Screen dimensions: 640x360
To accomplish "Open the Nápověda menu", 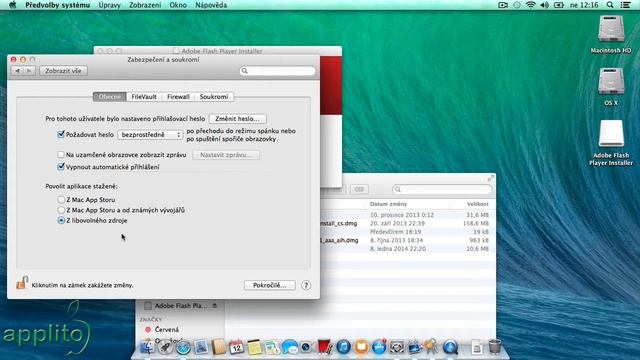I will [x=211, y=5].
